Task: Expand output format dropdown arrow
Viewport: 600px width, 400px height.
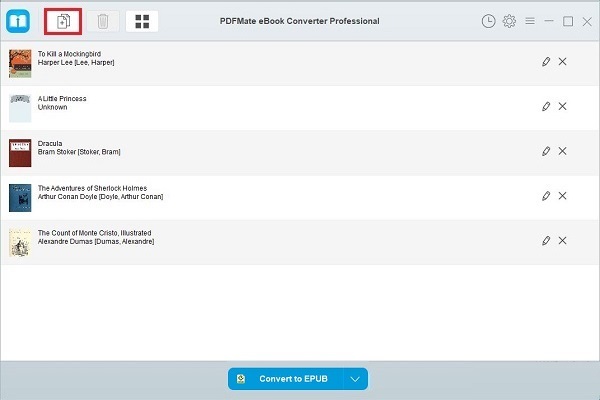Action: [355, 379]
